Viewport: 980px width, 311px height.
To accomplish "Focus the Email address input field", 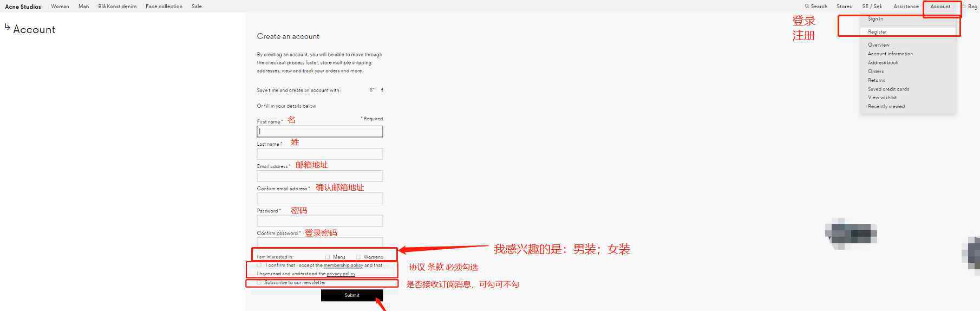I will click(319, 176).
